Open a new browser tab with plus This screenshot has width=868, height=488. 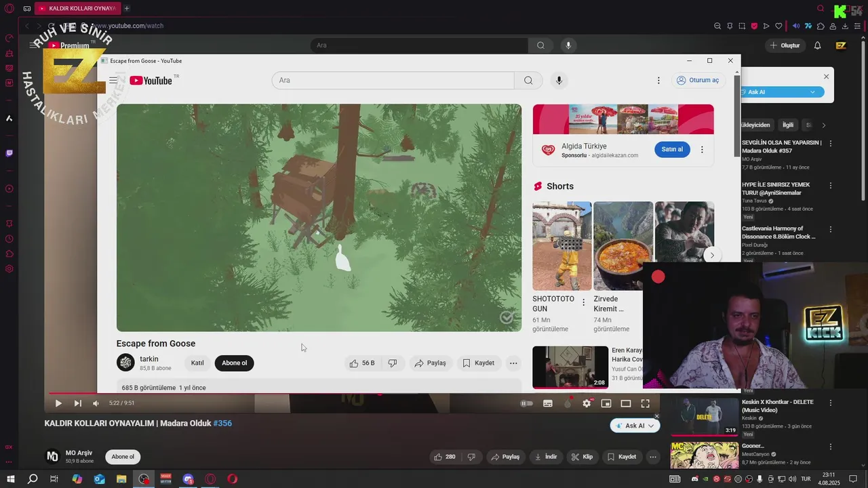(127, 8)
